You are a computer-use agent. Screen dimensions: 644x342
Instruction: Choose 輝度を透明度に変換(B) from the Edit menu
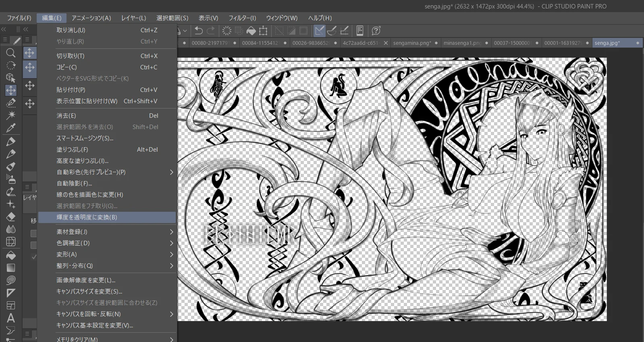coord(107,217)
